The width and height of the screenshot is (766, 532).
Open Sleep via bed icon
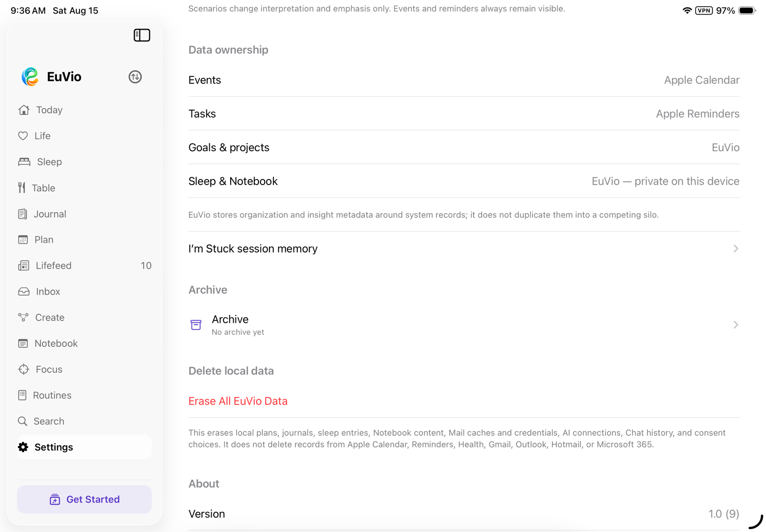tap(24, 162)
